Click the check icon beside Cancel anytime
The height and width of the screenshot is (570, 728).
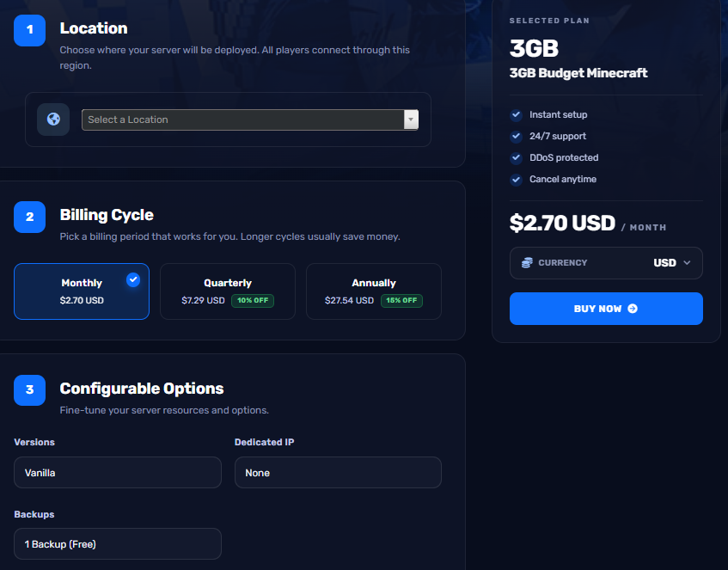516,180
